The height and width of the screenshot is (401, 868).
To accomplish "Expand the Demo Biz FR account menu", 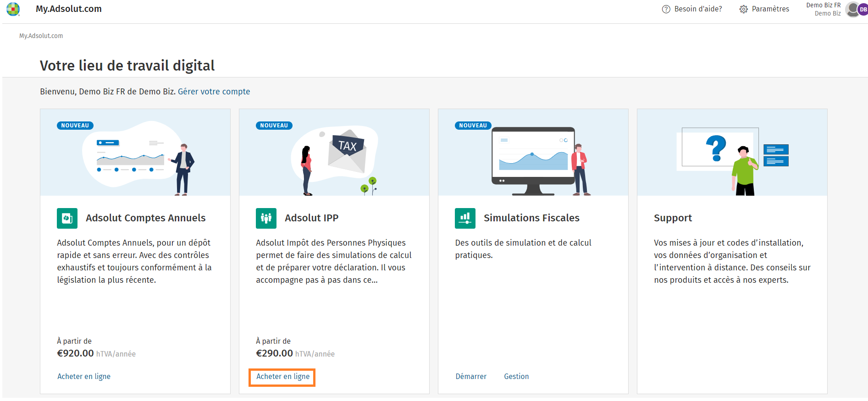I will click(823, 9).
